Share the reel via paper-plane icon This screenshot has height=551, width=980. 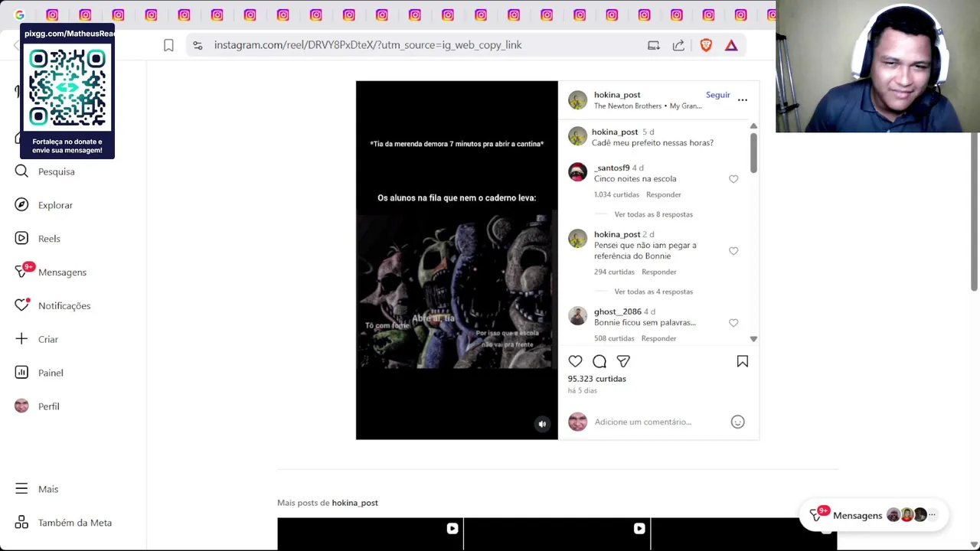coord(623,361)
